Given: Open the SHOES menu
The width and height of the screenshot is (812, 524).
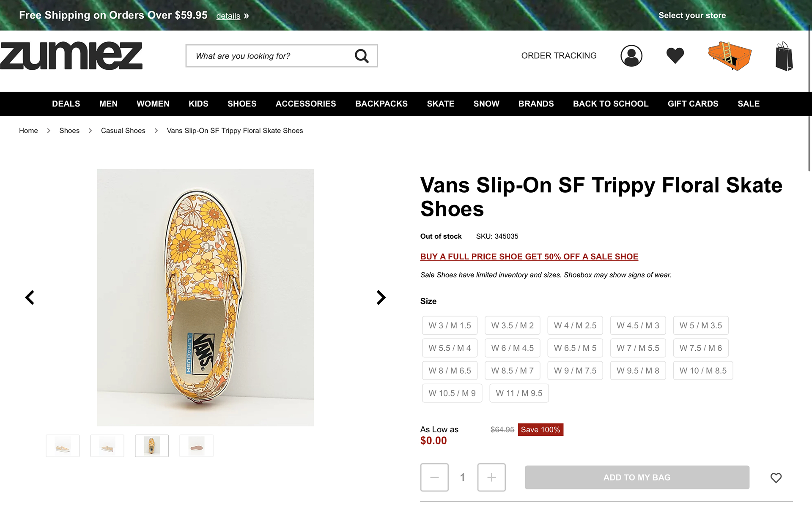Looking at the screenshot, I should point(242,104).
